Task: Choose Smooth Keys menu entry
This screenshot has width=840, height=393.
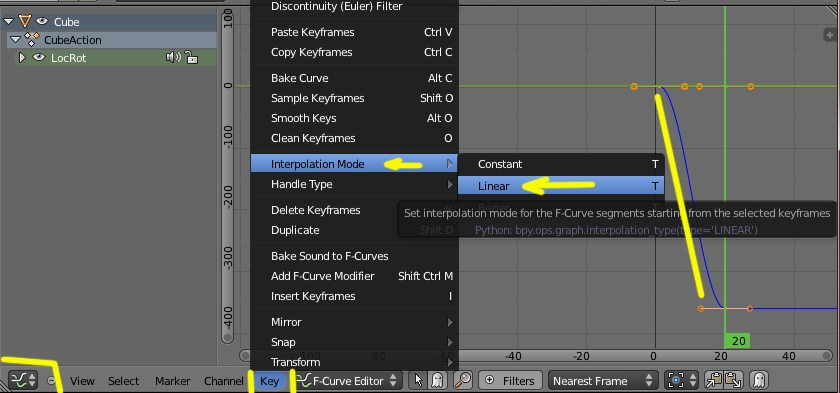Action: (x=355, y=118)
